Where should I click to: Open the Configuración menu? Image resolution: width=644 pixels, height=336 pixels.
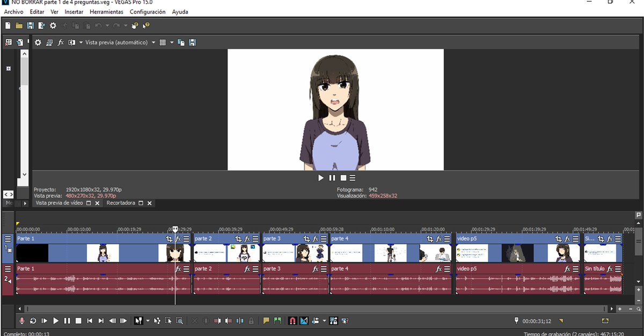148,11
